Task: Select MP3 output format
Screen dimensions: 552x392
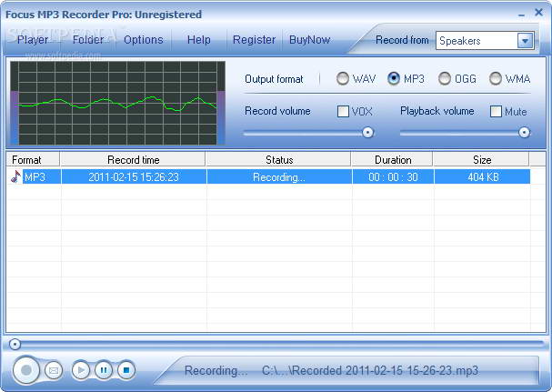Action: click(x=394, y=78)
